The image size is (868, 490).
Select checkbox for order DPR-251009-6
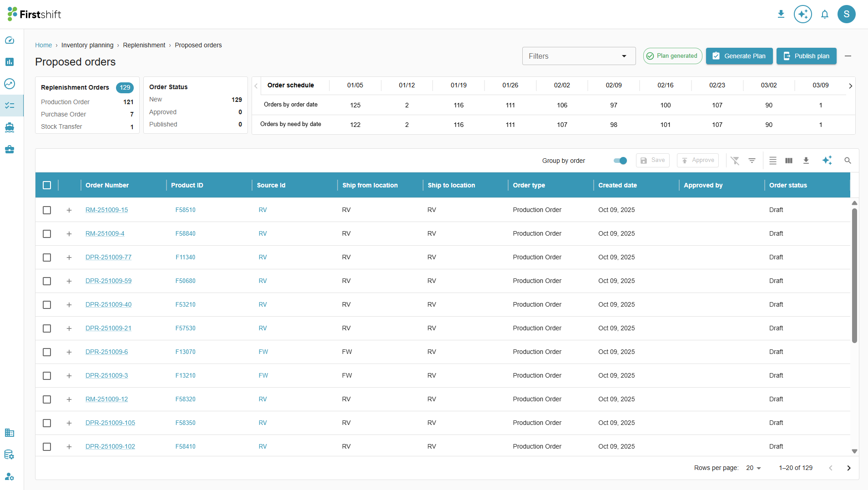tap(47, 352)
